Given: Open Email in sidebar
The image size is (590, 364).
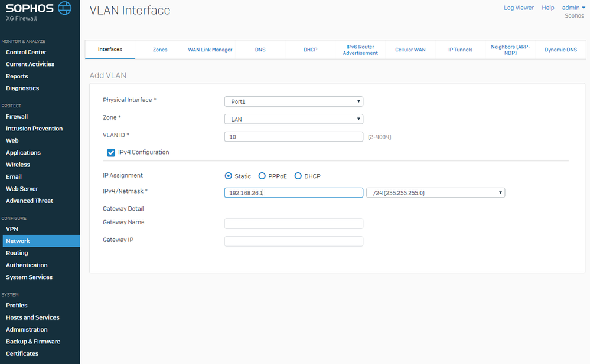Looking at the screenshot, I should coord(14,177).
